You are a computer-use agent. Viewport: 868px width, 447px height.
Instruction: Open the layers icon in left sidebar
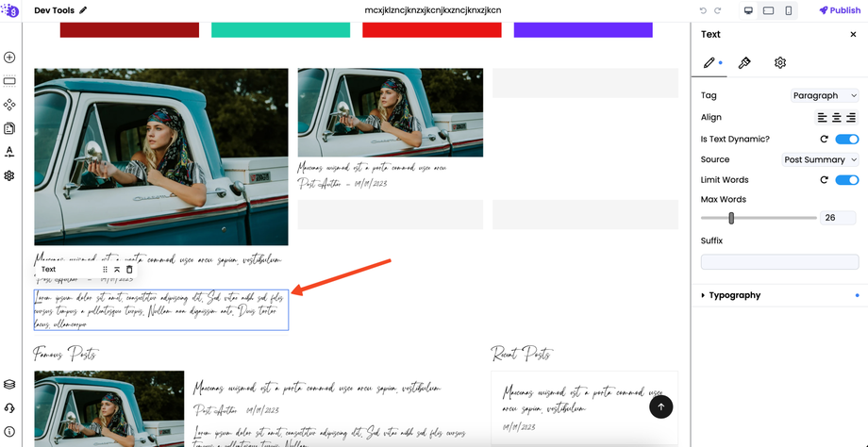9,385
